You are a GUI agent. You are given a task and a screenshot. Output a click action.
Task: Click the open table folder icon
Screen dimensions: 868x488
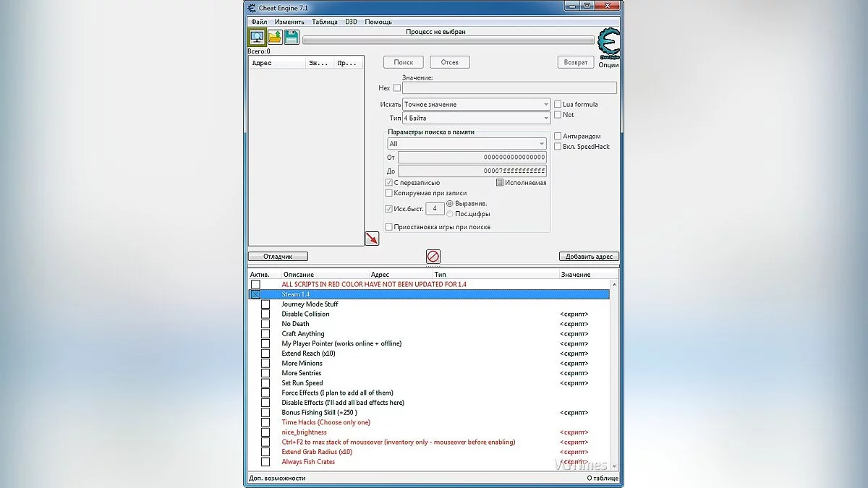click(x=275, y=37)
